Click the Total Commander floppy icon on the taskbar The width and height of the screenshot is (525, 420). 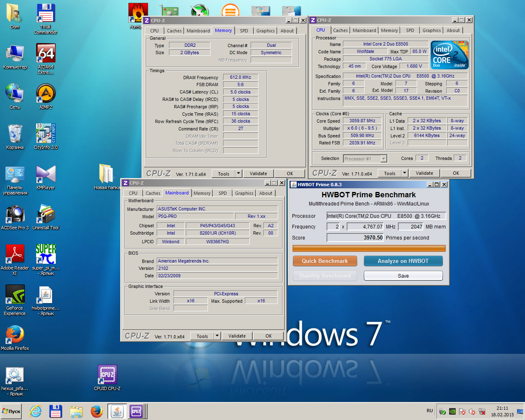(56, 411)
